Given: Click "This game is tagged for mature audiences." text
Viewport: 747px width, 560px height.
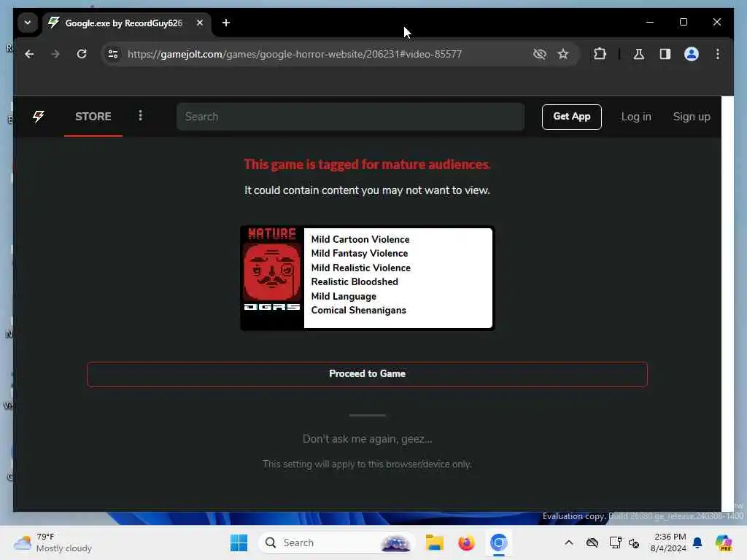Looking at the screenshot, I should [367, 164].
